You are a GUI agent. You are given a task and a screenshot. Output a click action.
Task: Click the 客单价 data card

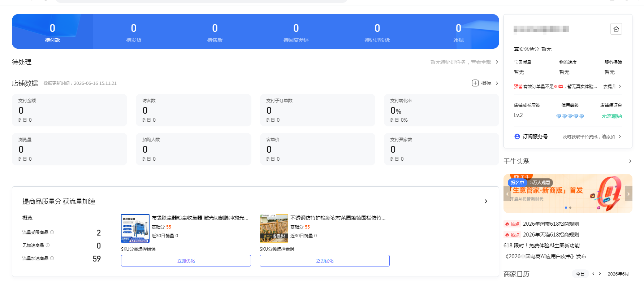tap(317, 149)
